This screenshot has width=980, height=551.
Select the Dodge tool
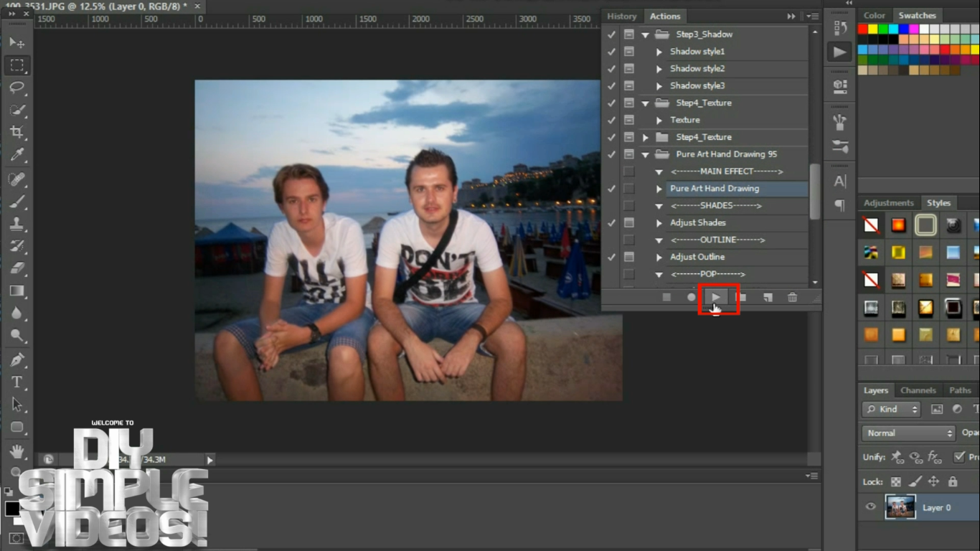17,335
